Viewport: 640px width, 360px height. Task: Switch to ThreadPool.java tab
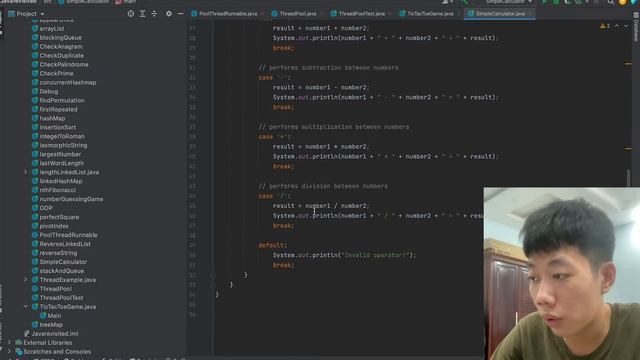298,13
